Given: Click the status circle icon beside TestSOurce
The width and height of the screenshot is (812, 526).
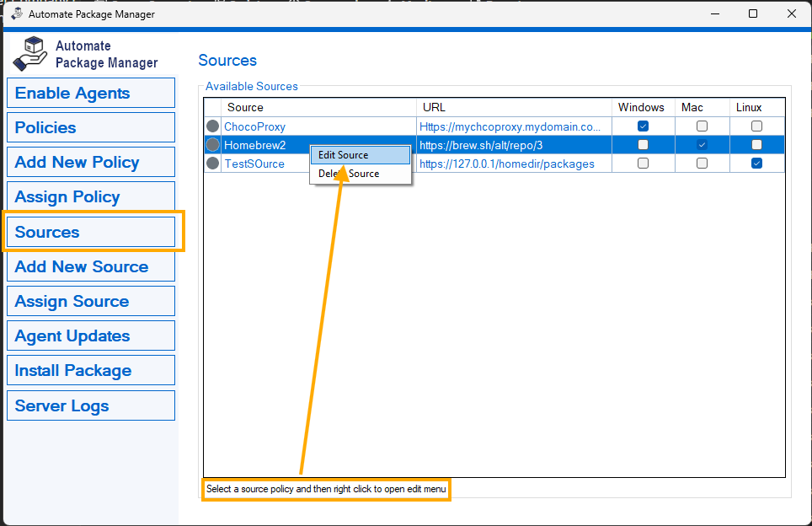Looking at the screenshot, I should [213, 164].
